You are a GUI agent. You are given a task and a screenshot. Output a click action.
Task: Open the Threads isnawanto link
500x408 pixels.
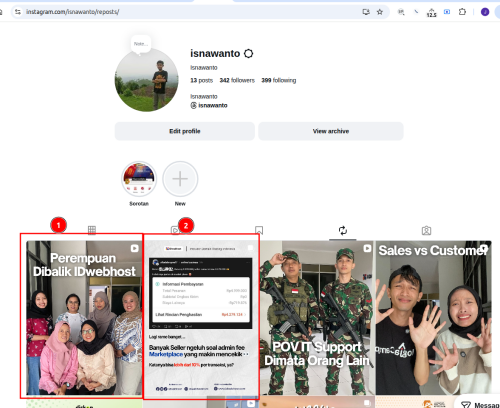209,105
